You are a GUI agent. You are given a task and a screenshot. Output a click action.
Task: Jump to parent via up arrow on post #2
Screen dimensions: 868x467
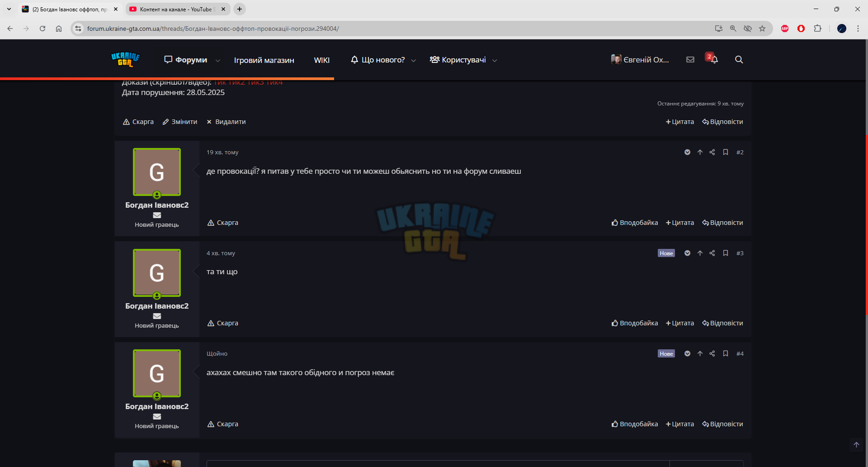tap(700, 152)
